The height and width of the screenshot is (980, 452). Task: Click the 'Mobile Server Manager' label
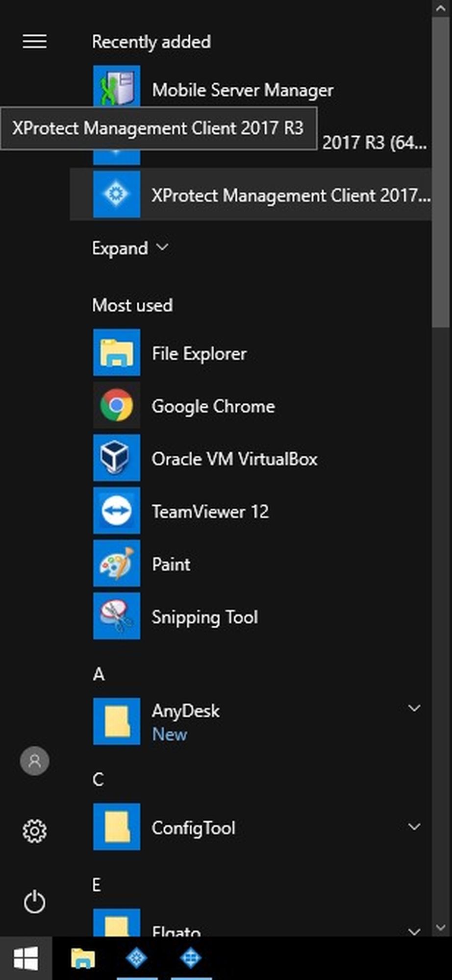[243, 90]
